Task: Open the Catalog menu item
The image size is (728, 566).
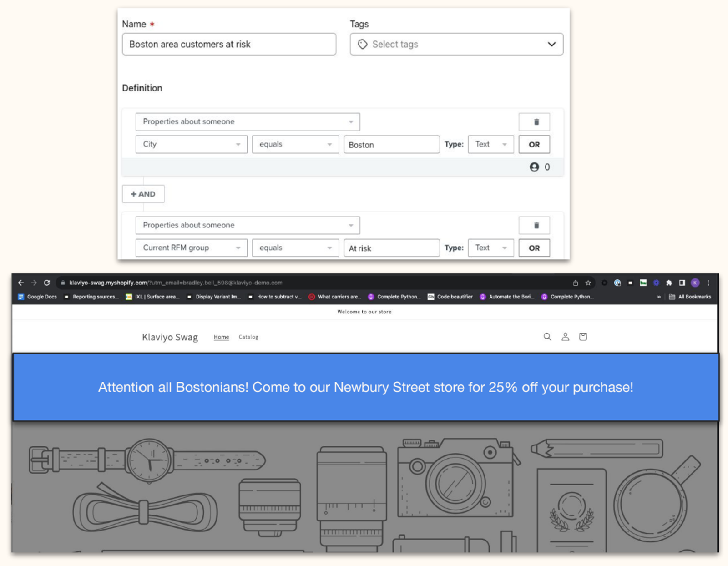Action: pos(248,337)
